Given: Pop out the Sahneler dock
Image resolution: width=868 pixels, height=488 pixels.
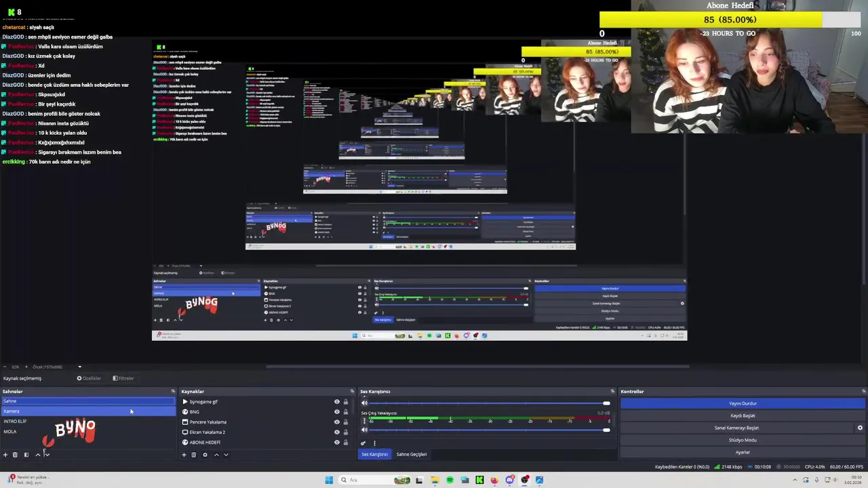Looking at the screenshot, I should [x=173, y=391].
